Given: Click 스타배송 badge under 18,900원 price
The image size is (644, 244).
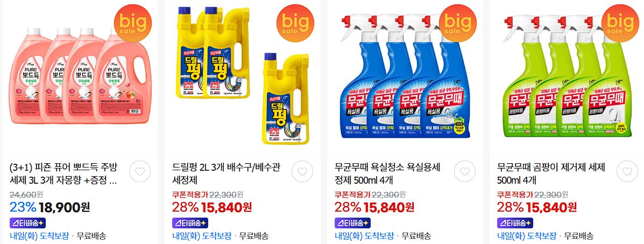Looking at the screenshot, I should coord(27,223).
